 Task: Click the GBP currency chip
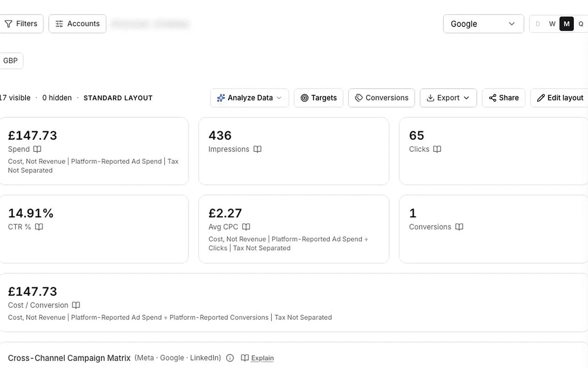point(11,61)
